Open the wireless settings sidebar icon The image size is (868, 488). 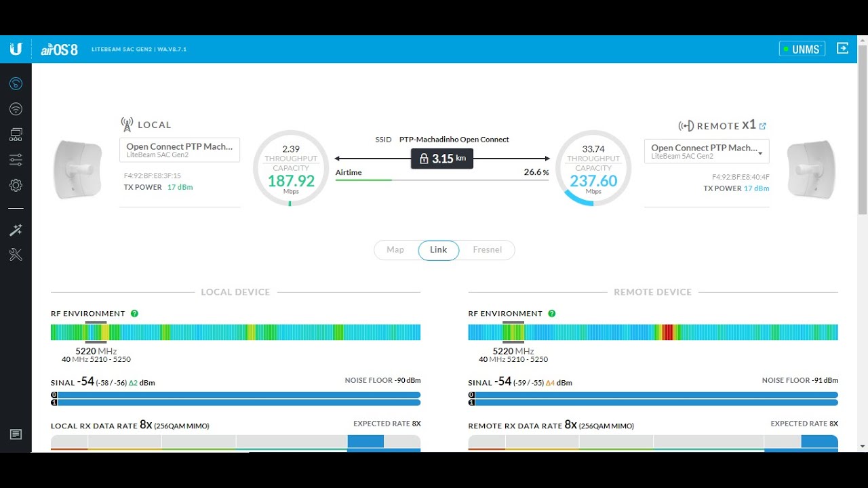click(16, 109)
